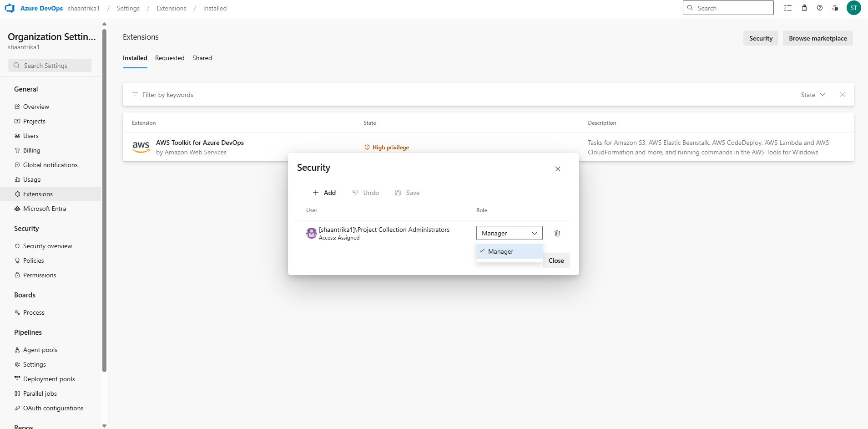Open Microsoft Entra settings

pos(45,209)
